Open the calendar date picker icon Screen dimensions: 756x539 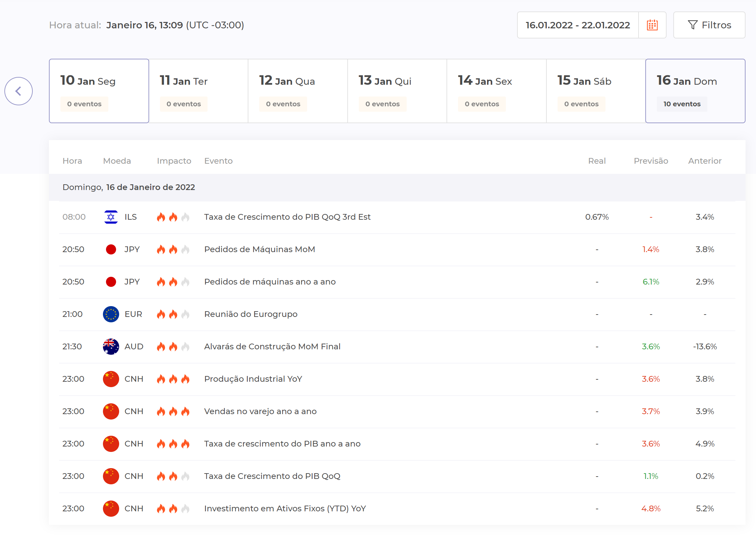652,25
